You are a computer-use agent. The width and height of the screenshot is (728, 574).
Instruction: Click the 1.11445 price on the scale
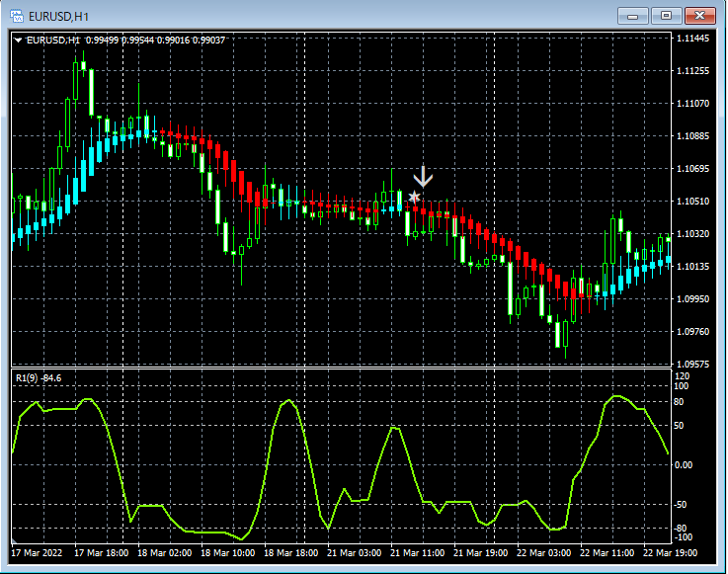point(693,39)
